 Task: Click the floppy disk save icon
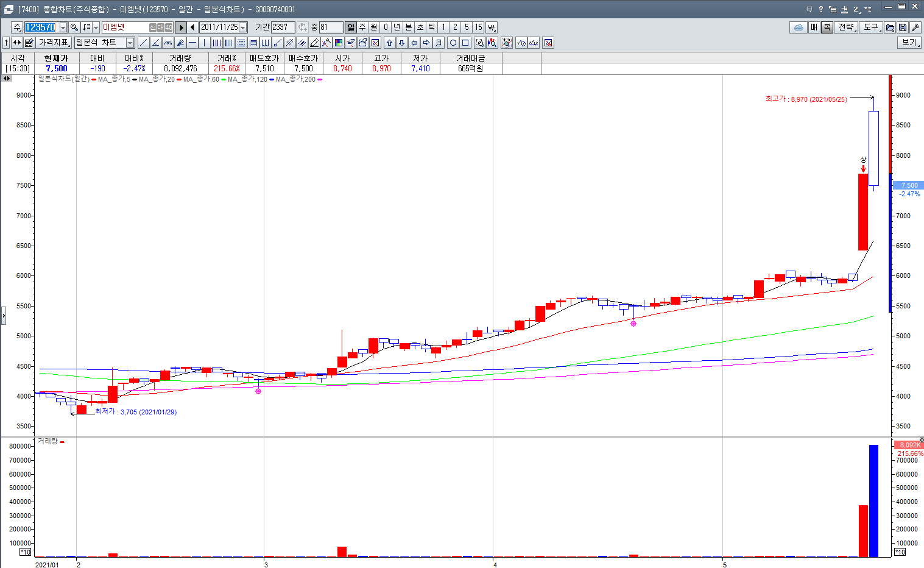pyautogui.click(x=903, y=27)
